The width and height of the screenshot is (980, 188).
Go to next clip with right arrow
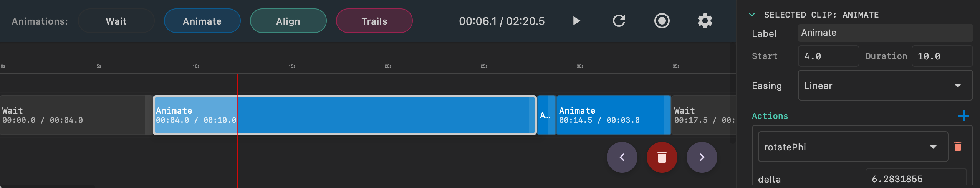point(702,157)
